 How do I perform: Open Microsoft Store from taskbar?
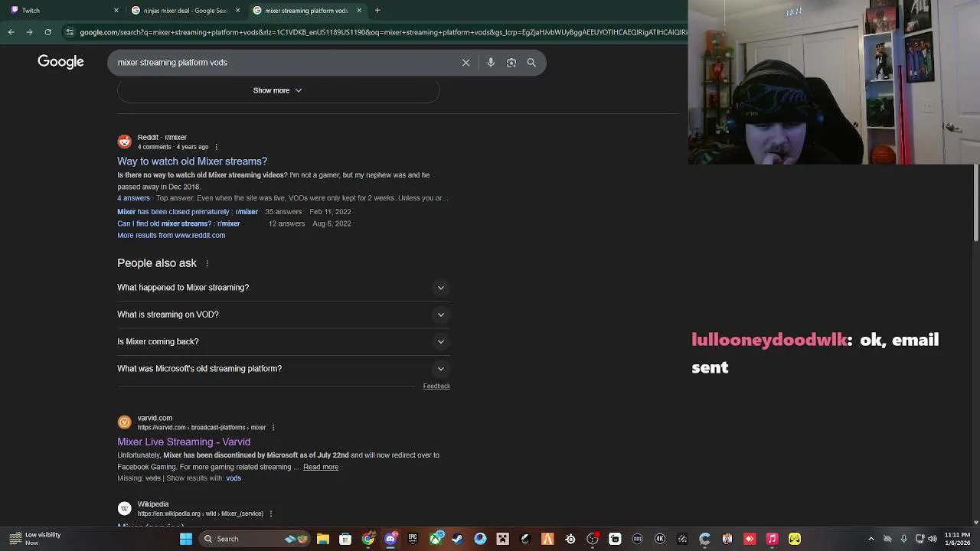(345, 539)
